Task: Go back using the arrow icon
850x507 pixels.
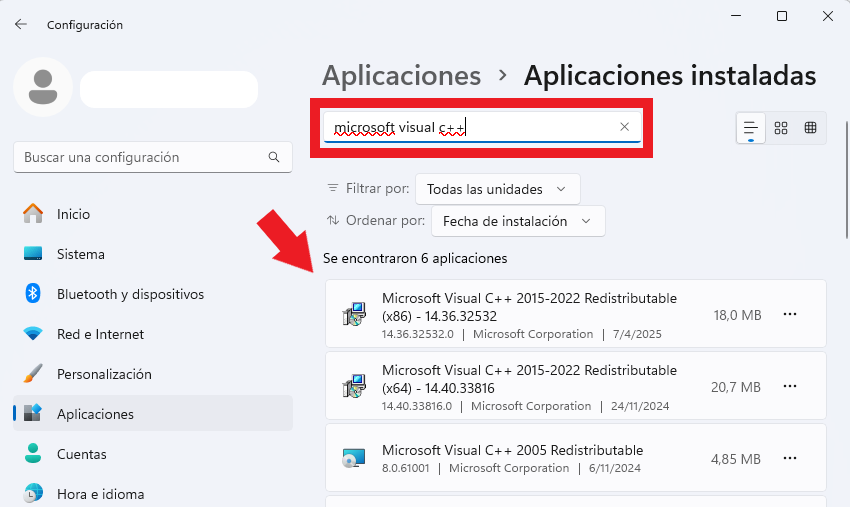Action: tap(21, 24)
